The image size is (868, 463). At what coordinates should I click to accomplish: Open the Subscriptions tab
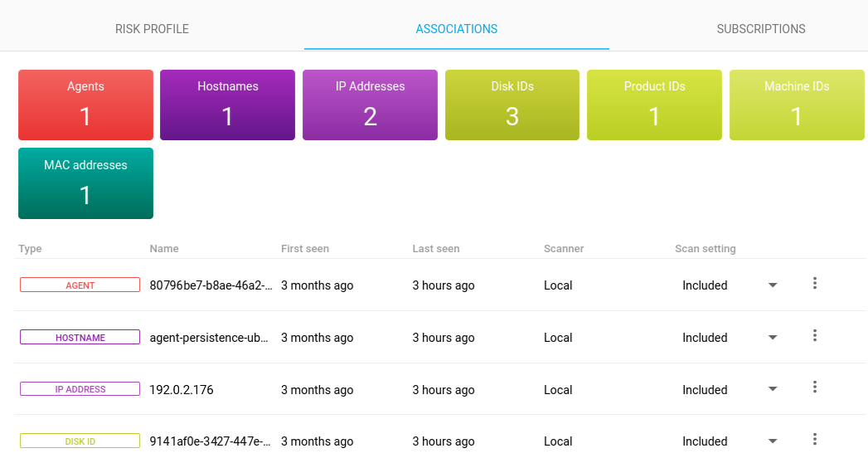click(x=760, y=29)
